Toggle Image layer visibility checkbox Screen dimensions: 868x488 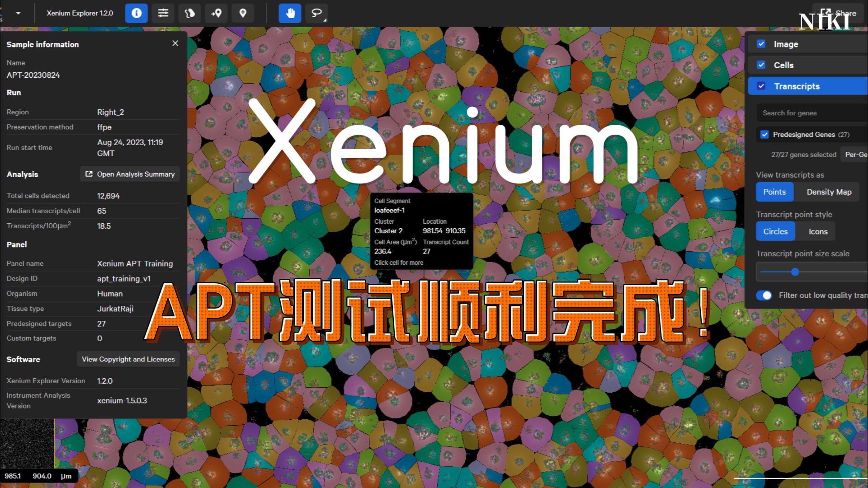[x=761, y=43]
